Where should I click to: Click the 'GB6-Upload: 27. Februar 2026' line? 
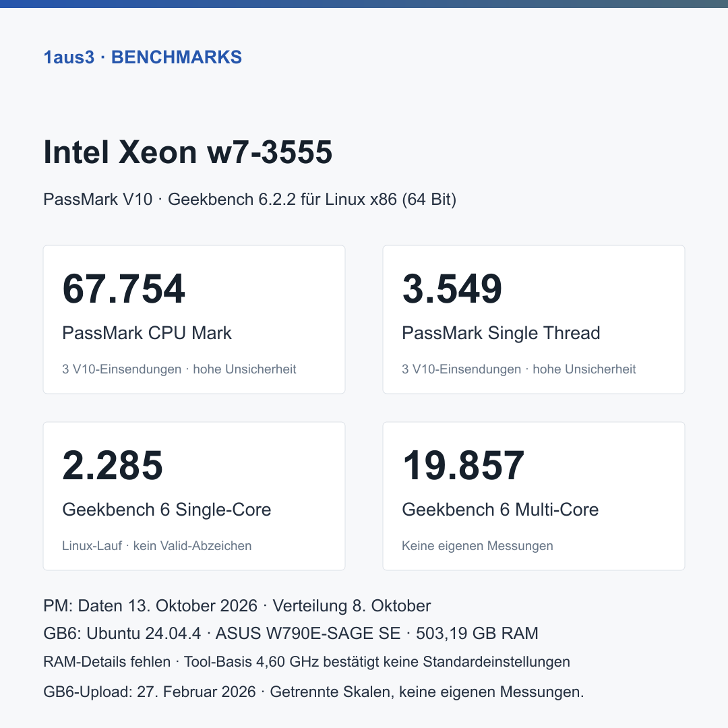[313, 692]
